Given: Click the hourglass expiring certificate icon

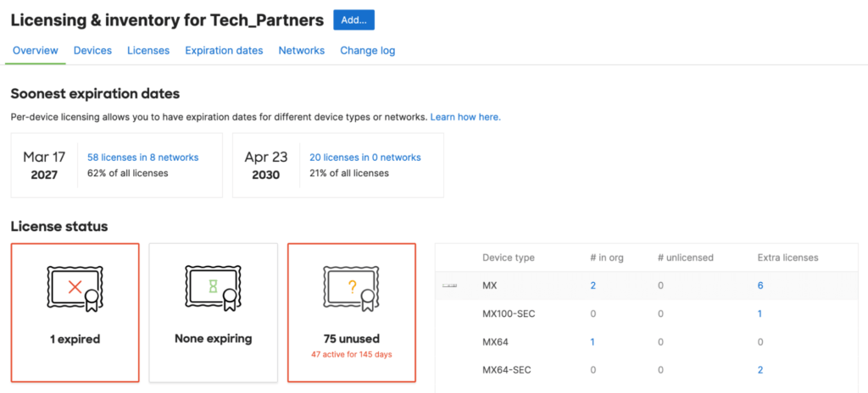Looking at the screenshot, I should point(213,288).
